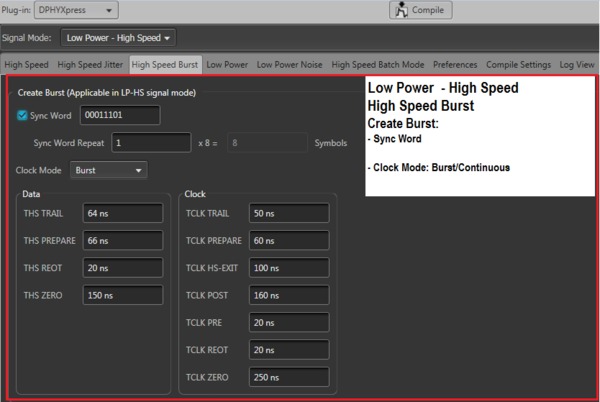Open the Clock Mode Burst dropdown
The height and width of the screenshot is (402, 600).
coord(108,171)
